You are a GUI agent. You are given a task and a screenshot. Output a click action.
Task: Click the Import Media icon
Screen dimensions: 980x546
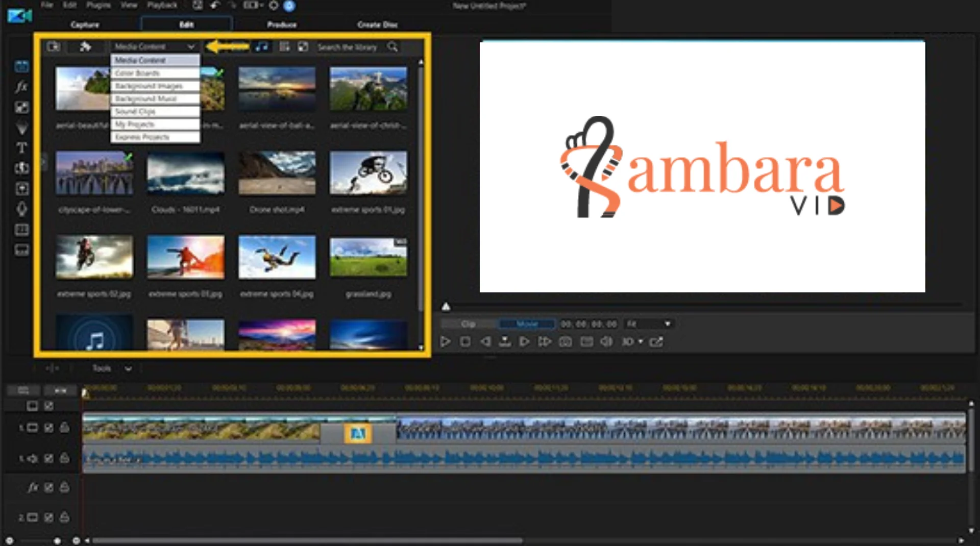(x=53, y=47)
